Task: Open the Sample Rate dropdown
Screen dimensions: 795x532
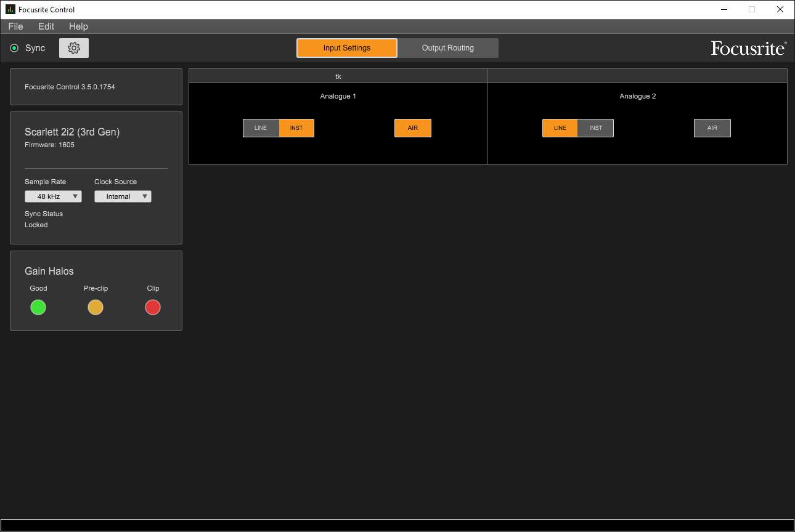Action: click(53, 196)
